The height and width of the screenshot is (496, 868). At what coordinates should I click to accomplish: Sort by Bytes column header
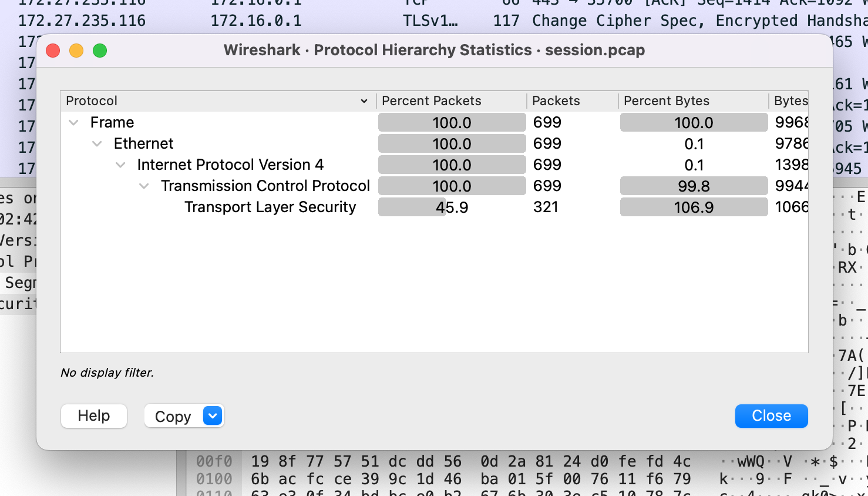pos(789,101)
